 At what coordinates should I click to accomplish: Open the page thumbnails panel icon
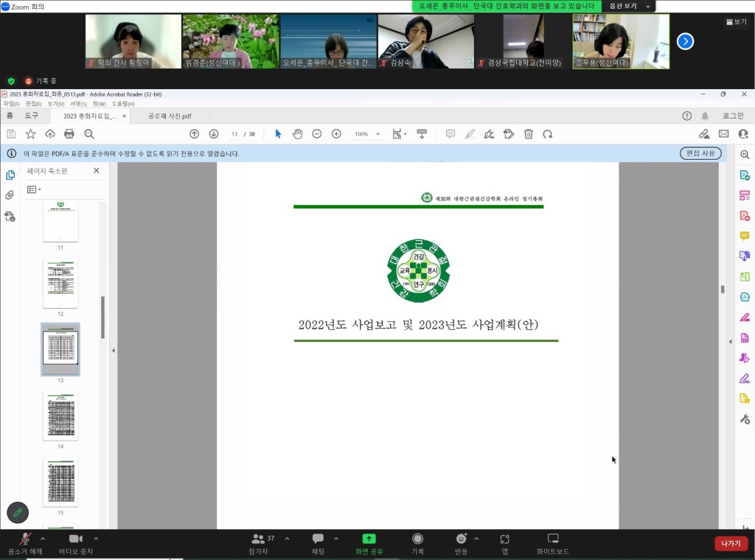[10, 175]
